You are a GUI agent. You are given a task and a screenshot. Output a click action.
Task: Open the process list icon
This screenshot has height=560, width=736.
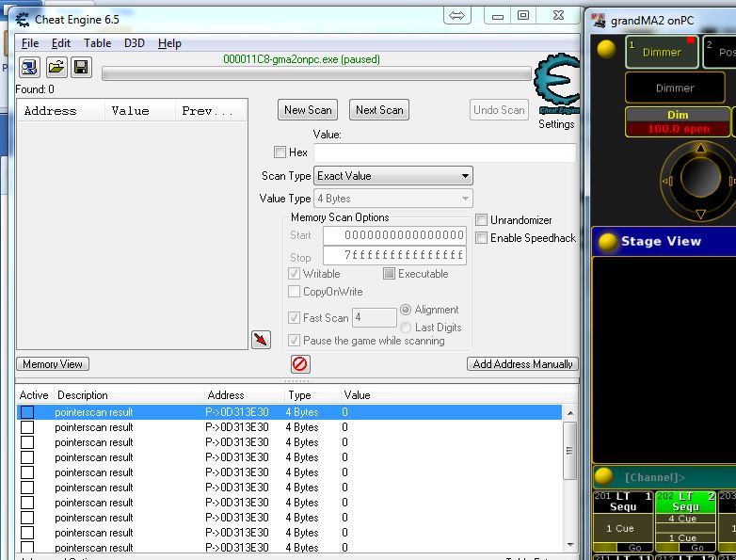29,67
